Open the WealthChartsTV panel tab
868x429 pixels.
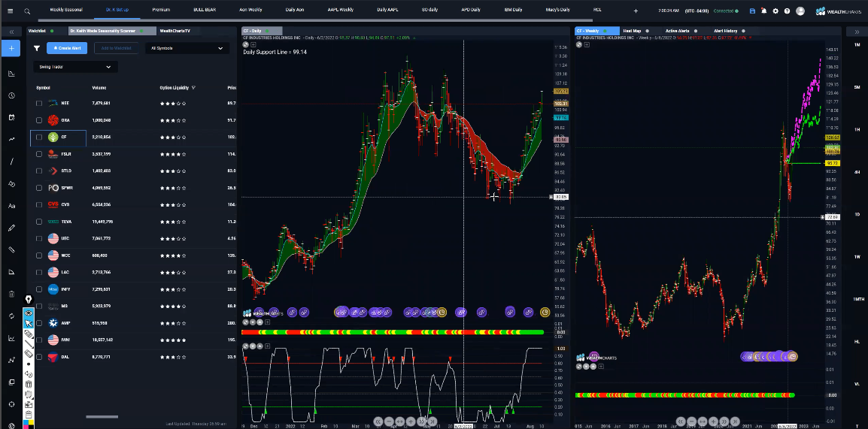click(x=175, y=31)
